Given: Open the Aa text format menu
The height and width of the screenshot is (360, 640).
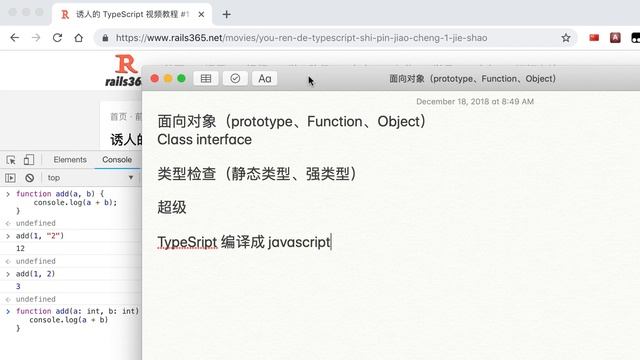Looking at the screenshot, I should coord(264,78).
